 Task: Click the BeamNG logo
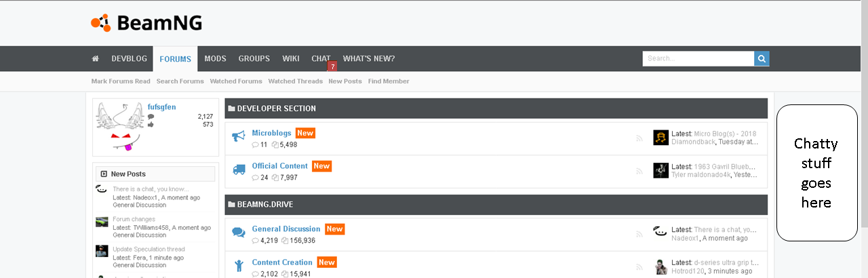pyautogui.click(x=146, y=23)
